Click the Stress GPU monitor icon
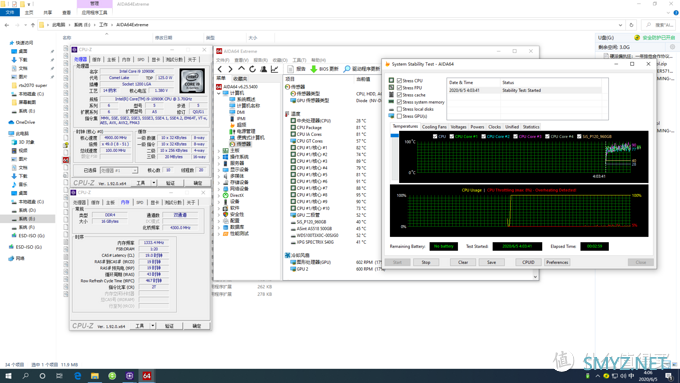This screenshot has height=383, width=680. (x=391, y=116)
